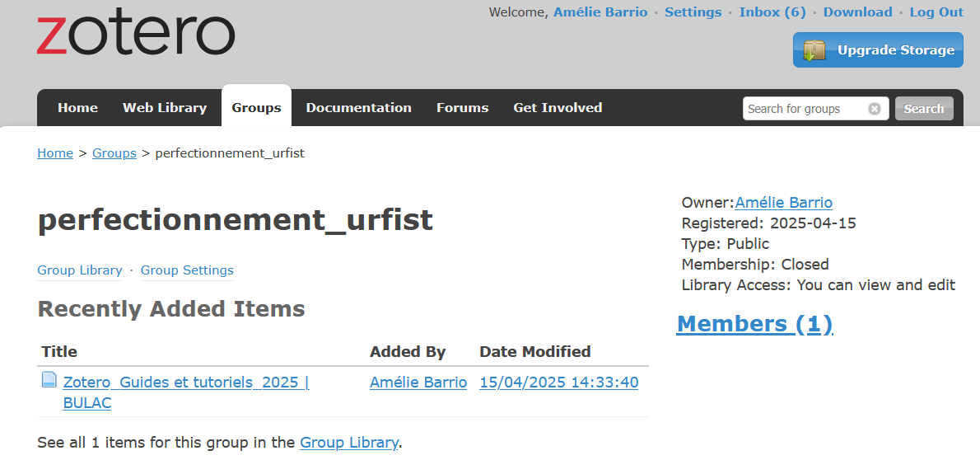
Task: Click the document icon beside Zotero_Guides item
Action: click(49, 379)
